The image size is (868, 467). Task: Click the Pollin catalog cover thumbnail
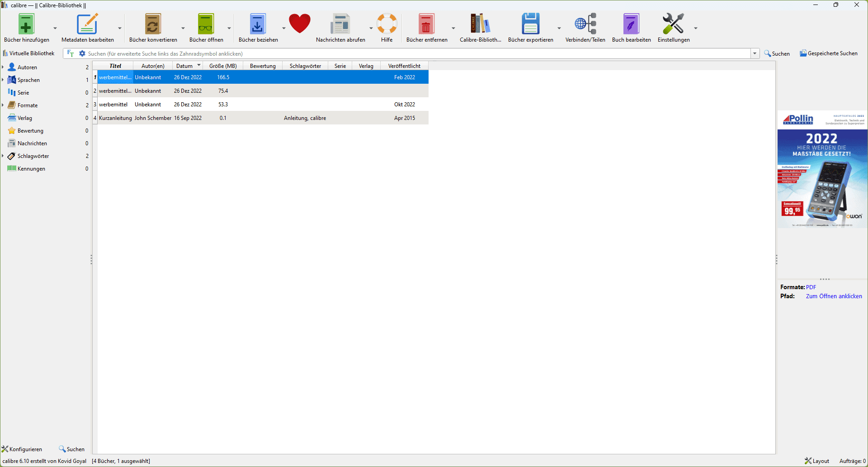point(822,169)
